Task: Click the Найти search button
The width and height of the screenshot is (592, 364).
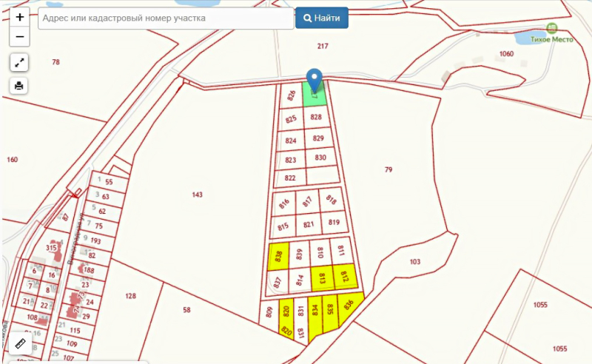Action: (322, 18)
